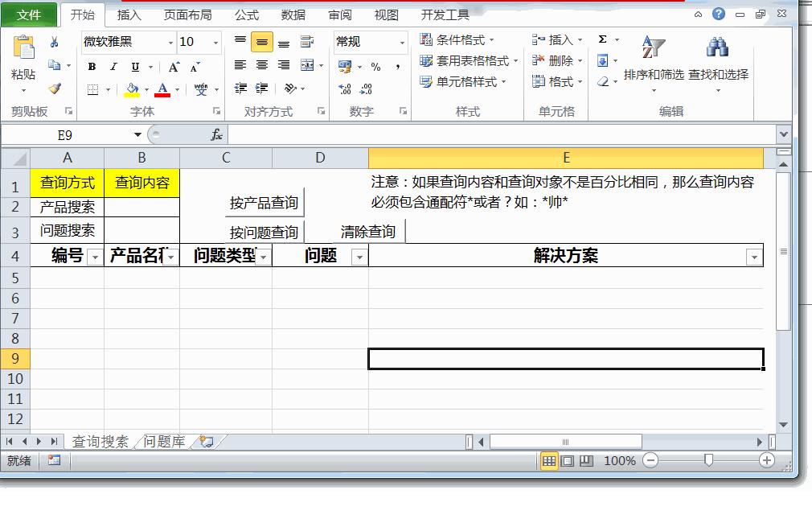Click the 清除查询 button
Viewport: 812px width, 519px height.
[367, 231]
